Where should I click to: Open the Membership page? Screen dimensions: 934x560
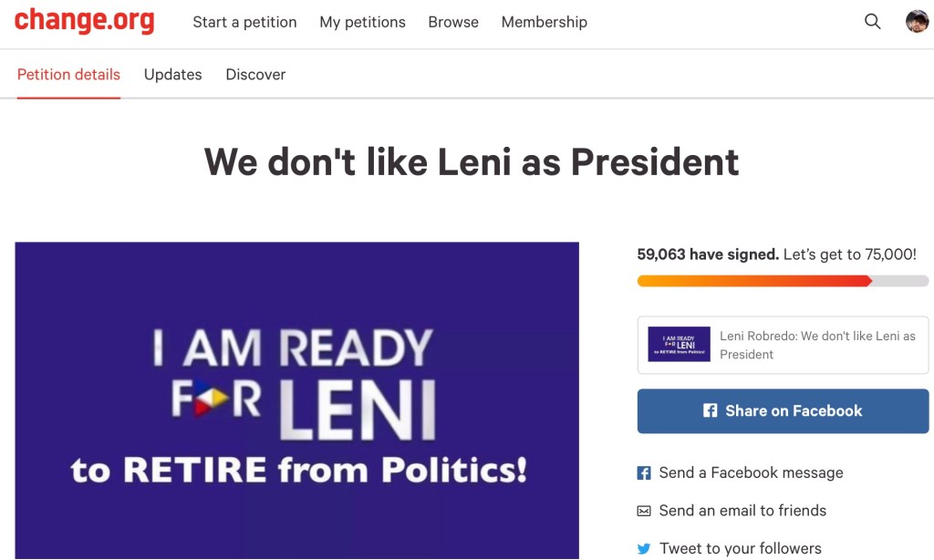[x=545, y=22]
